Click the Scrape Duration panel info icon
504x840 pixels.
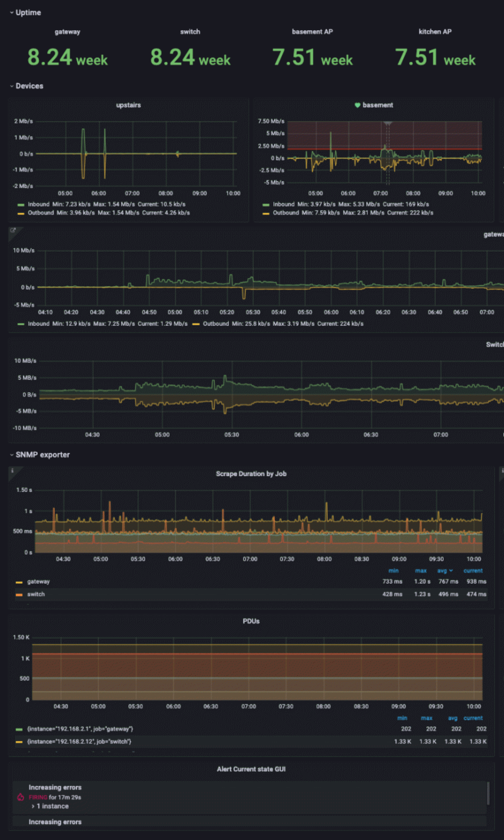coord(12,471)
